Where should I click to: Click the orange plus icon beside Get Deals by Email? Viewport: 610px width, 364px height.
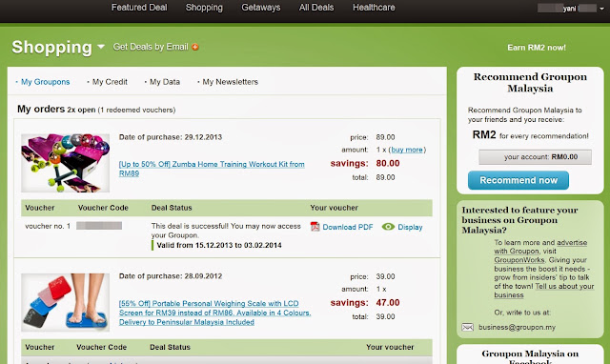click(x=194, y=47)
